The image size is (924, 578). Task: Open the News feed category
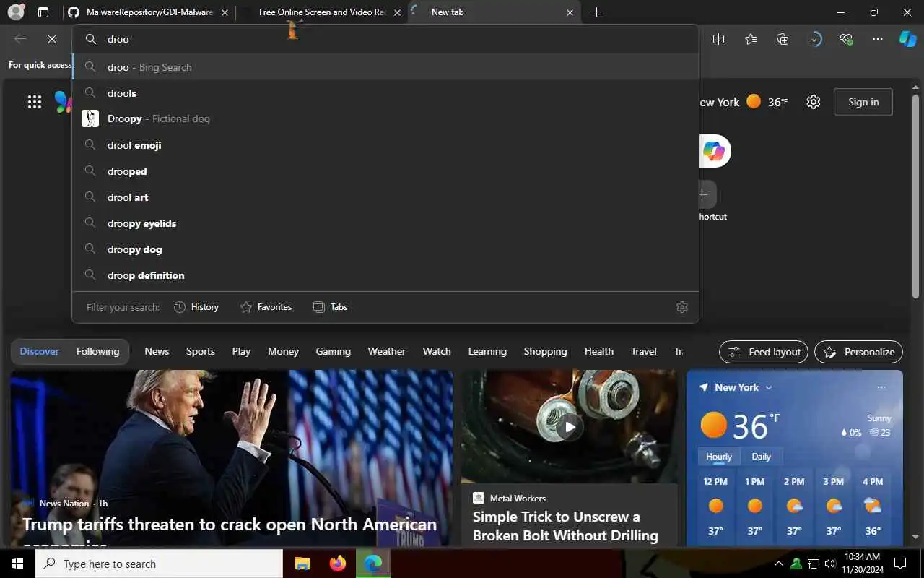coord(157,351)
